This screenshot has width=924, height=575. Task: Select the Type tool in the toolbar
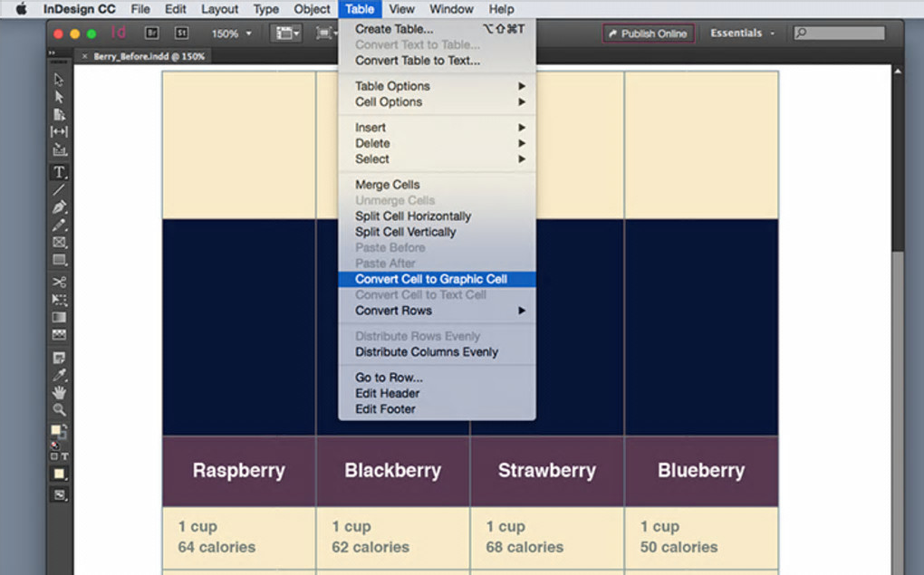pyautogui.click(x=59, y=172)
